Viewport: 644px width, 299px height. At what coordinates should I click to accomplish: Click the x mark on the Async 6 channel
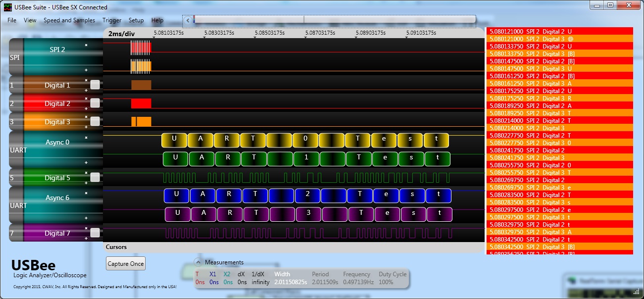(x=86, y=193)
